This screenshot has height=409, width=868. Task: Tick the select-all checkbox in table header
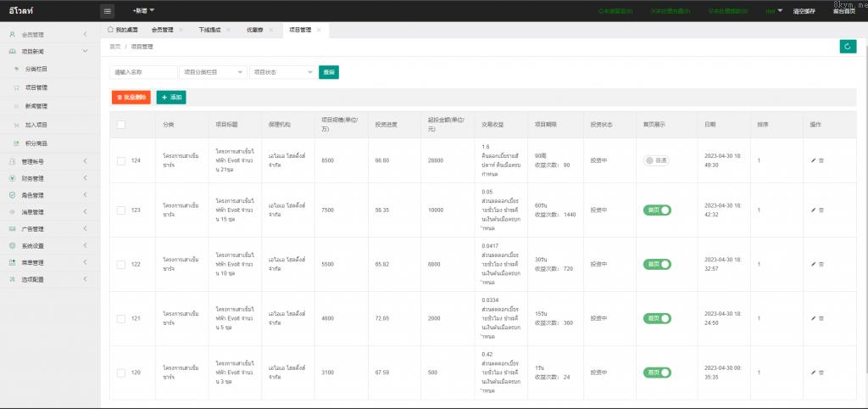pyautogui.click(x=121, y=125)
